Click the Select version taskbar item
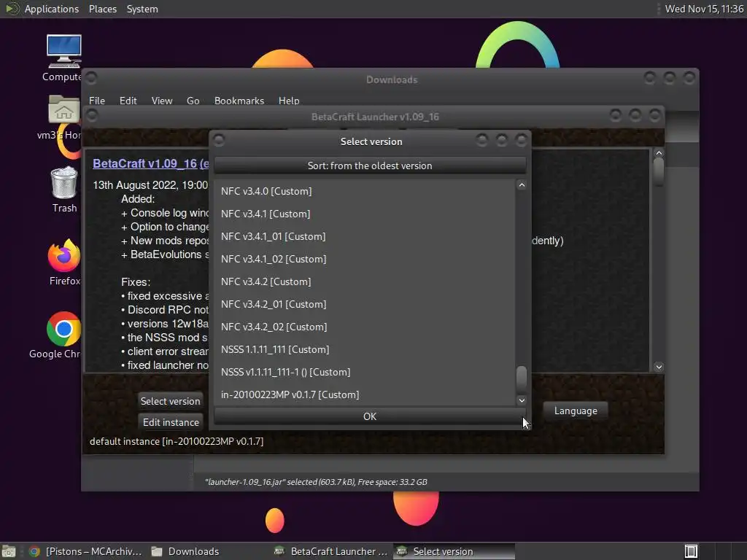This screenshot has height=560, width=747. 454,551
